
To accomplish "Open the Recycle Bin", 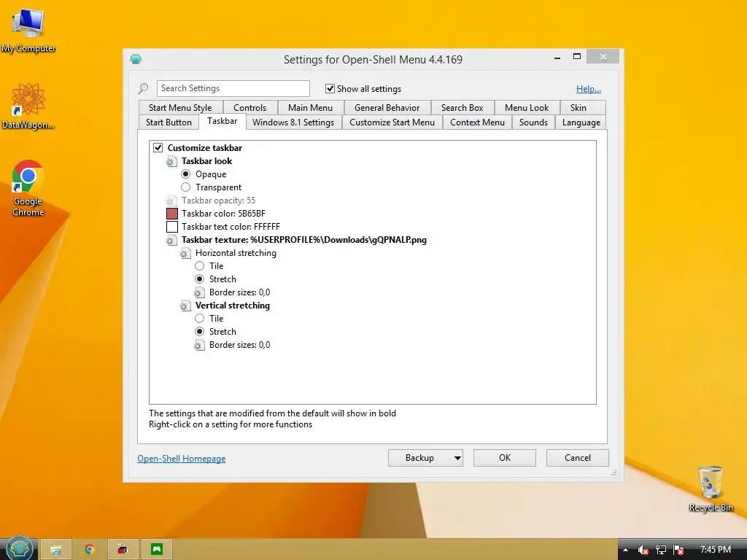I will (x=711, y=489).
